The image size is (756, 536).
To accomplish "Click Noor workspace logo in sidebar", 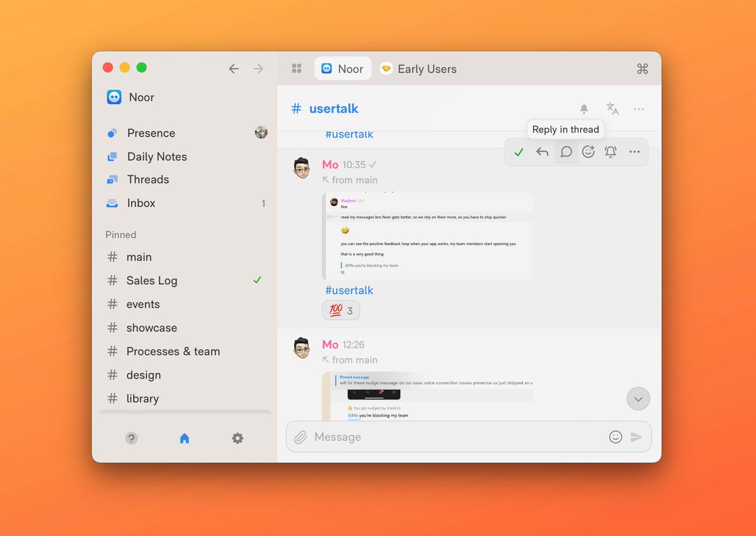I will [114, 97].
